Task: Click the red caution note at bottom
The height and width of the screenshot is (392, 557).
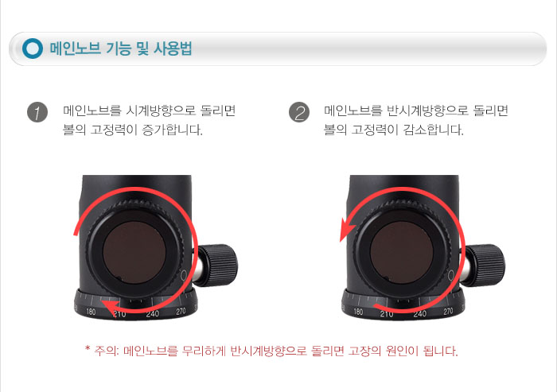Action: pyautogui.click(x=271, y=351)
